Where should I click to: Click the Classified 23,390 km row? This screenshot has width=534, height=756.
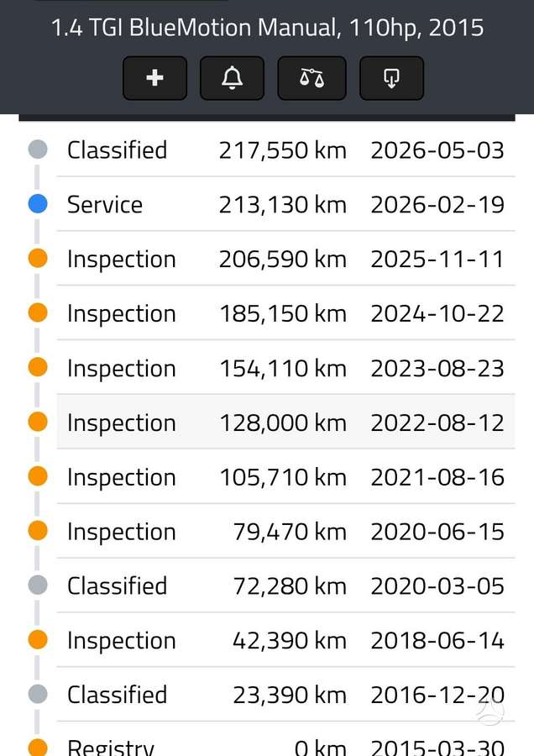(285, 695)
